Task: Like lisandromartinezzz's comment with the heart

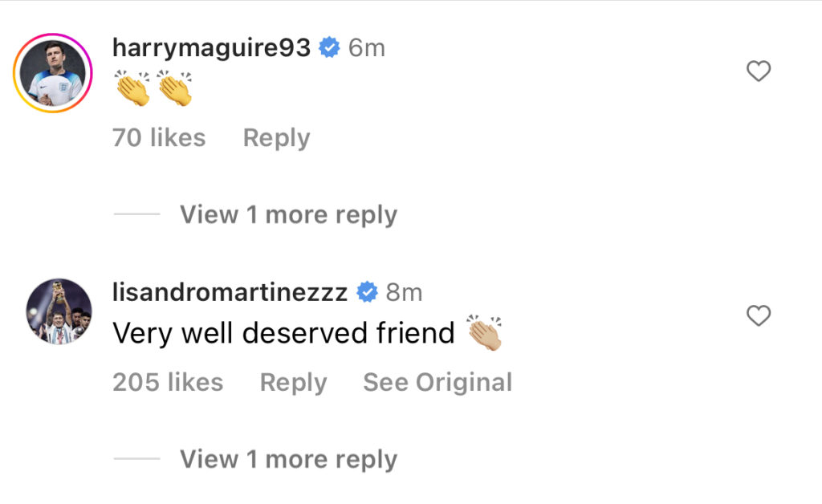Action: [x=758, y=315]
